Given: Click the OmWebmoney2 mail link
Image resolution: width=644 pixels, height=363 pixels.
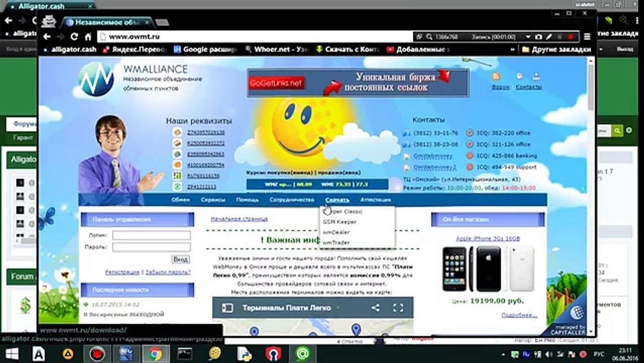Looking at the screenshot, I should click(435, 167).
